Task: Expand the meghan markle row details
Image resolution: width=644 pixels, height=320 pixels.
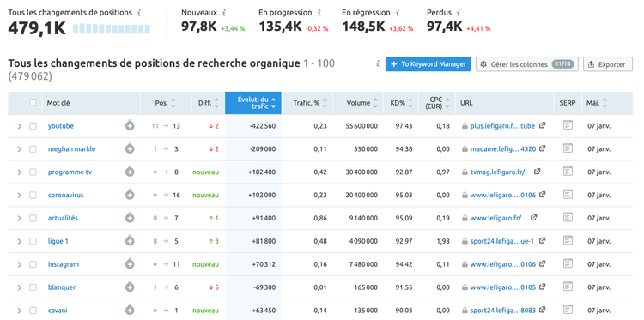Action: click(x=19, y=149)
